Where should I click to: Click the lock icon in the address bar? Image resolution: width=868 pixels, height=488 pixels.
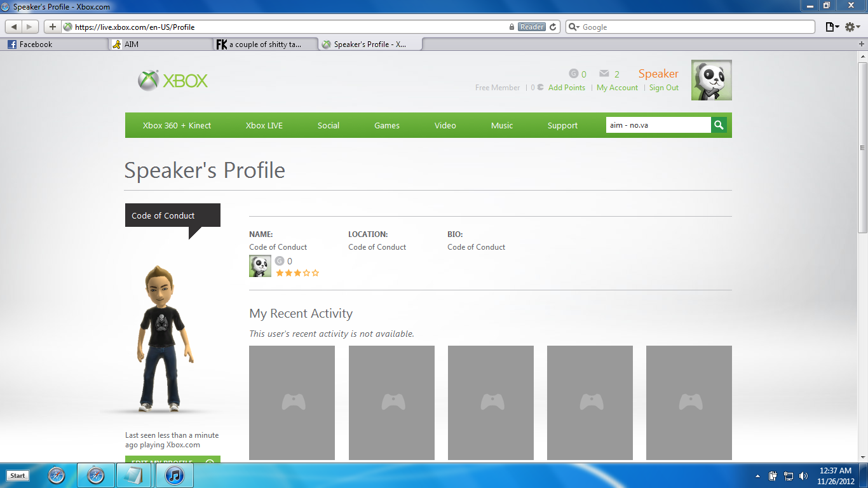(x=512, y=27)
